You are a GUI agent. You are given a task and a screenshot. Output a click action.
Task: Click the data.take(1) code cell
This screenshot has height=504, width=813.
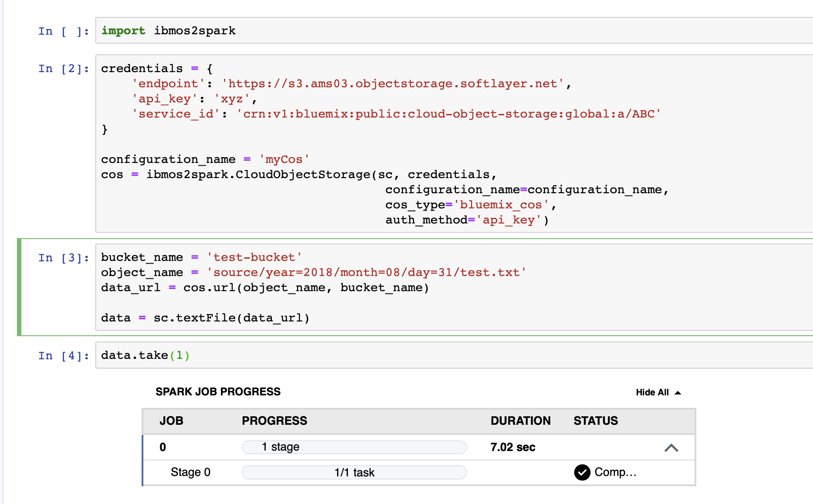pyautogui.click(x=454, y=355)
